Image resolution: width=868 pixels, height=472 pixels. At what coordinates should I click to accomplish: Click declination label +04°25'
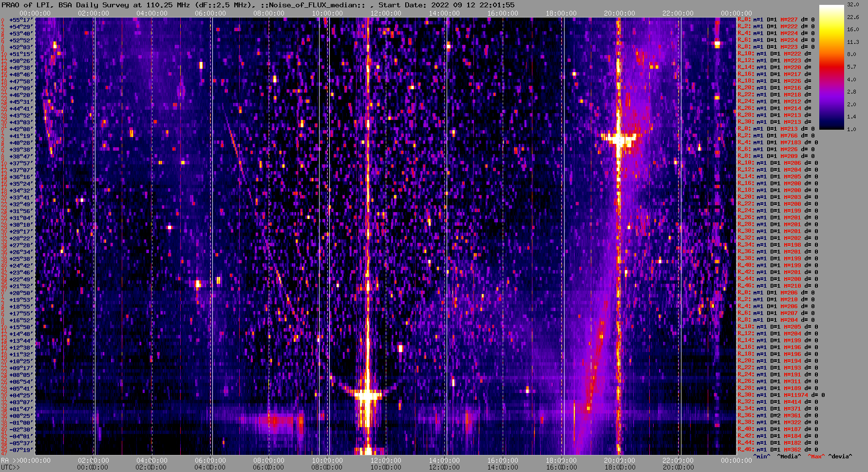[x=21, y=395]
